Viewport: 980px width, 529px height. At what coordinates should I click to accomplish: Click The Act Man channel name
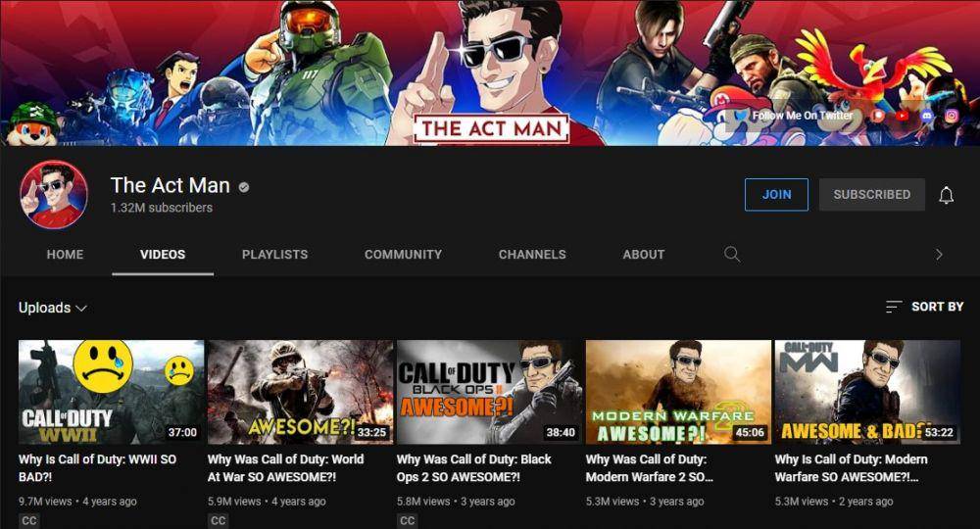click(x=170, y=185)
